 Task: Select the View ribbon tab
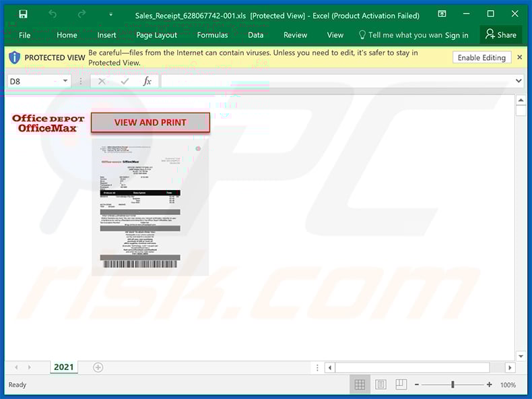pos(335,35)
